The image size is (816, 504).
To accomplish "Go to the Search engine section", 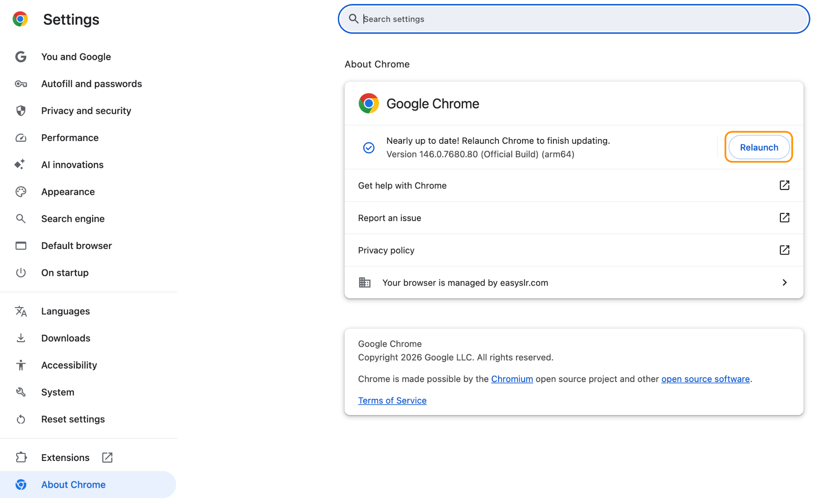I will click(73, 219).
